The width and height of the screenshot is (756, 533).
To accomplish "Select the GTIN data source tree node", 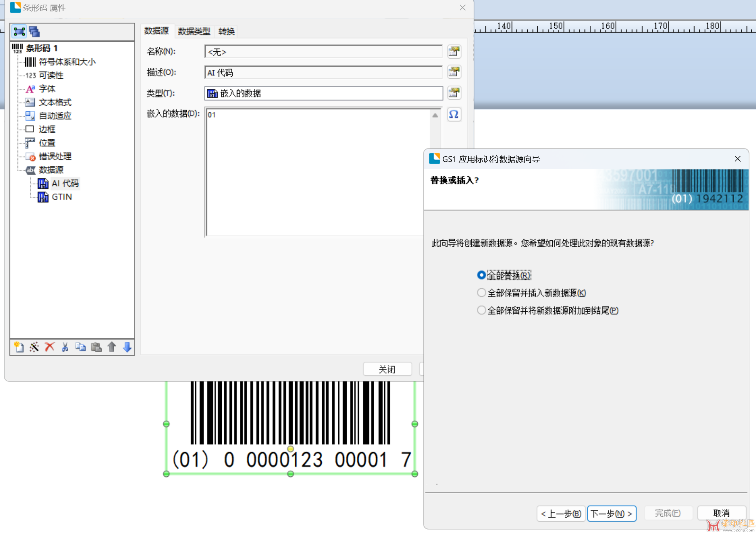I will (62, 197).
